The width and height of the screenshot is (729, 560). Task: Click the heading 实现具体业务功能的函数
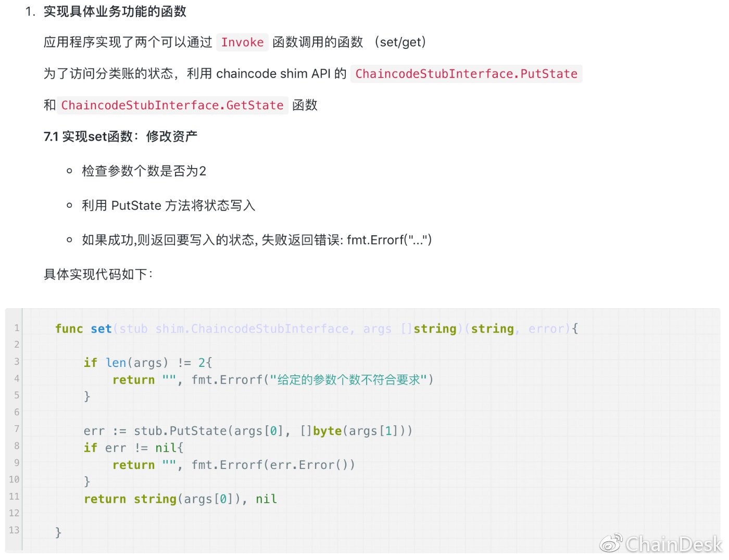coord(115,11)
